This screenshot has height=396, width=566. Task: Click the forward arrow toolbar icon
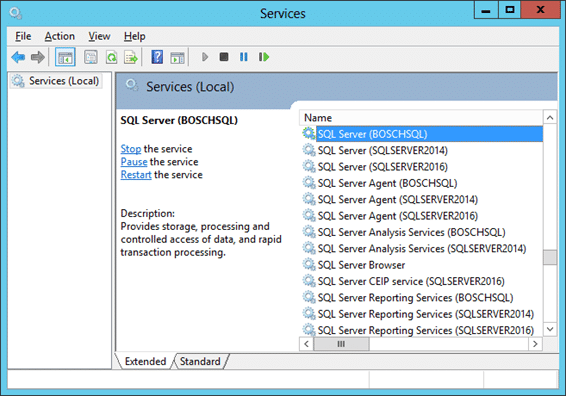[x=38, y=57]
